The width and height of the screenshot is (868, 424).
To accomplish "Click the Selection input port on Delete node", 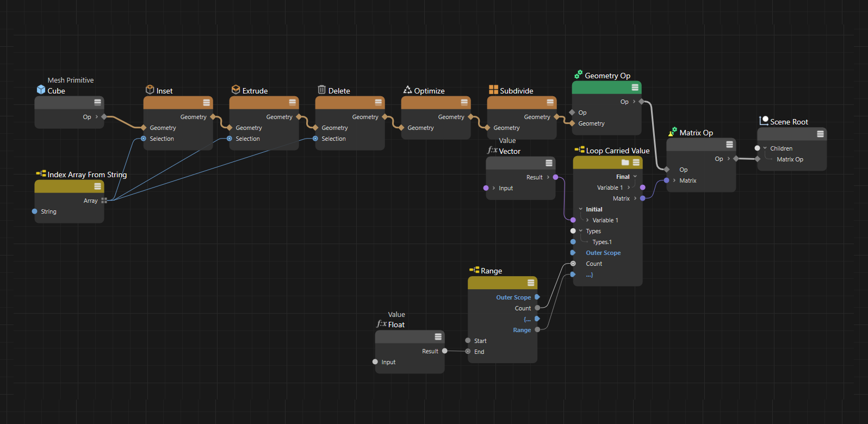I will [315, 139].
